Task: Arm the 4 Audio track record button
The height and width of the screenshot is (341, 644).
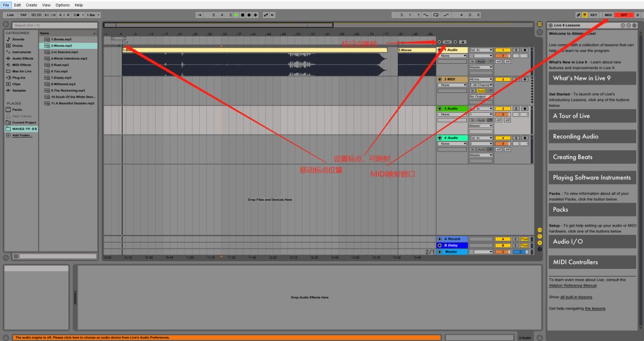Action: click(525, 138)
